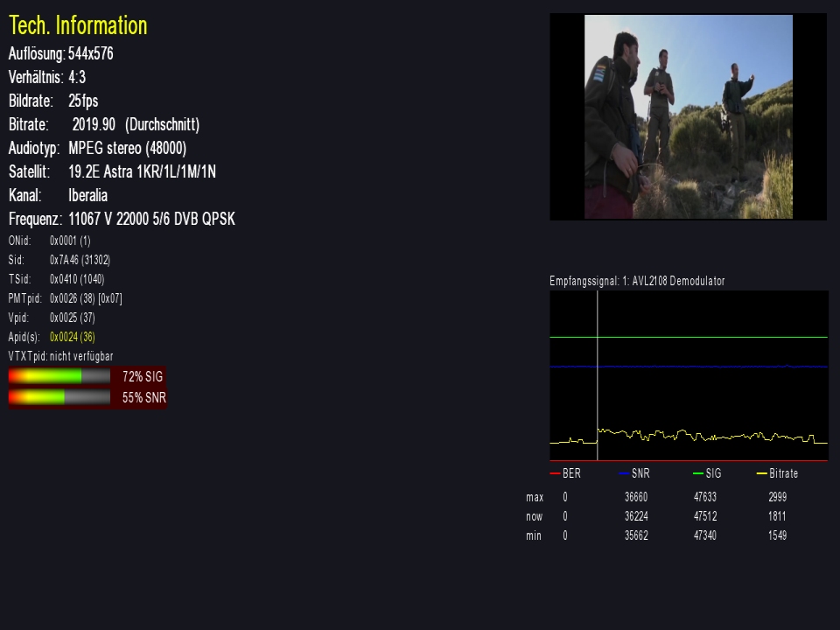Select satellite 19.2E Astra 1KR/1L/1M/1N
The image size is (840, 630).
142,171
